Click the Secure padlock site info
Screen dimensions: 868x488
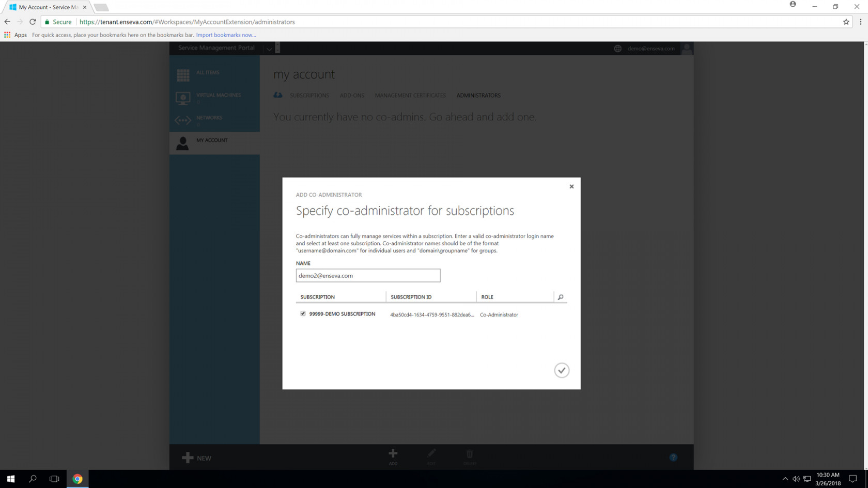[x=58, y=22]
